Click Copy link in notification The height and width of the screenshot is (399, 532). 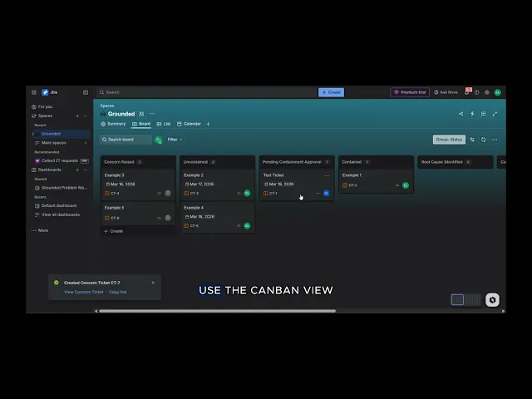pyautogui.click(x=118, y=292)
